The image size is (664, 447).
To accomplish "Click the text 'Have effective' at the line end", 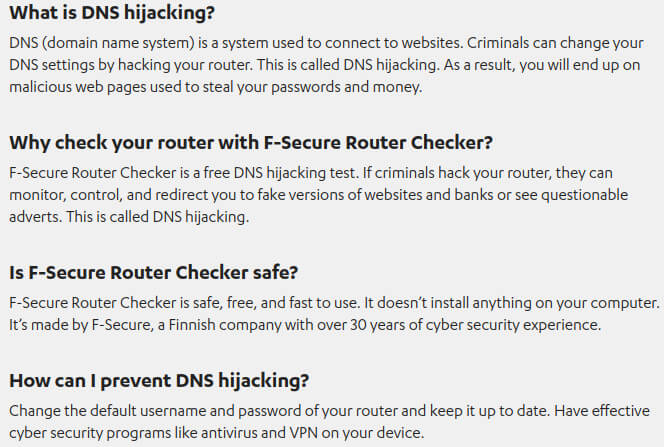I will (x=602, y=411).
